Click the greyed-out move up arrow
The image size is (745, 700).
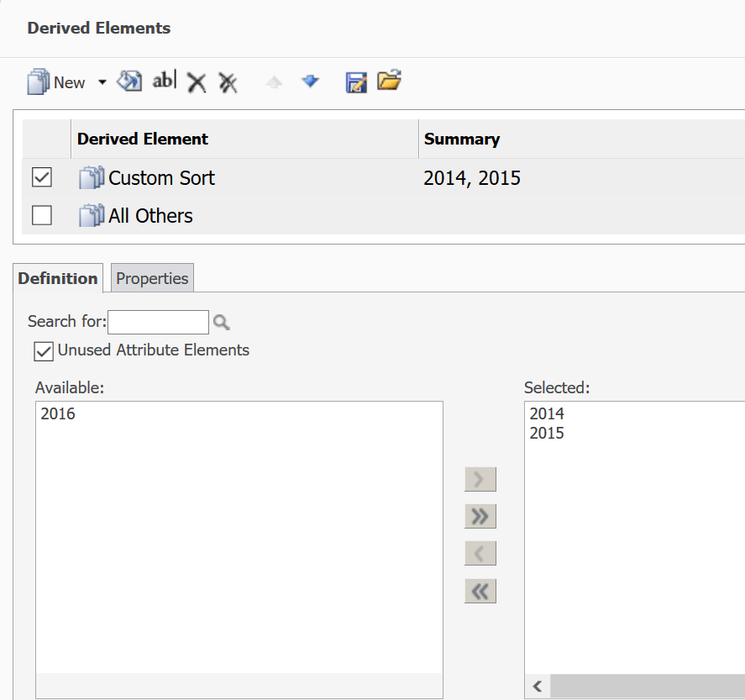[274, 82]
